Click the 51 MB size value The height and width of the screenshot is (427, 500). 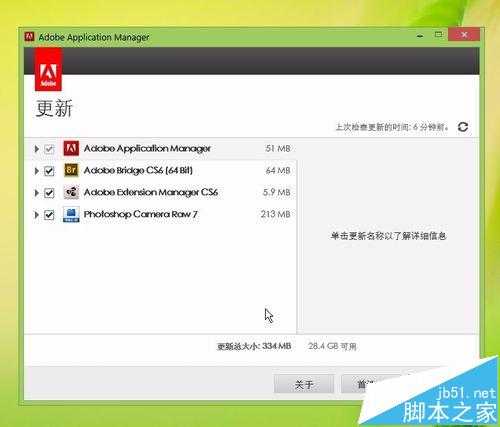[x=278, y=148]
